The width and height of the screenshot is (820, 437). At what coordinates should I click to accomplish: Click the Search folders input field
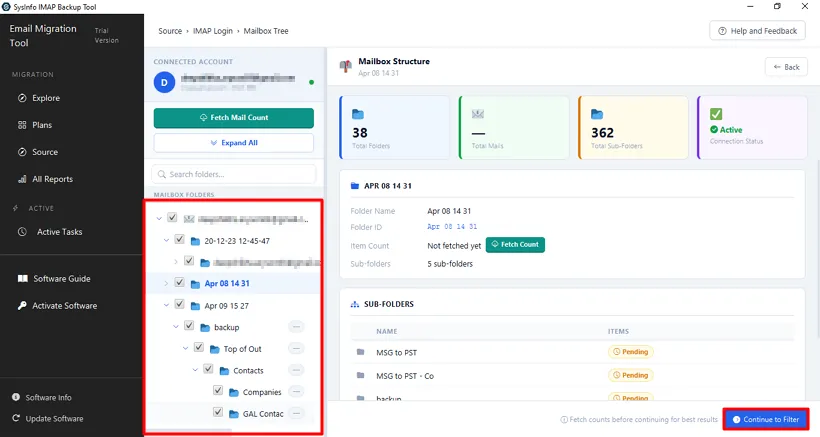234,174
